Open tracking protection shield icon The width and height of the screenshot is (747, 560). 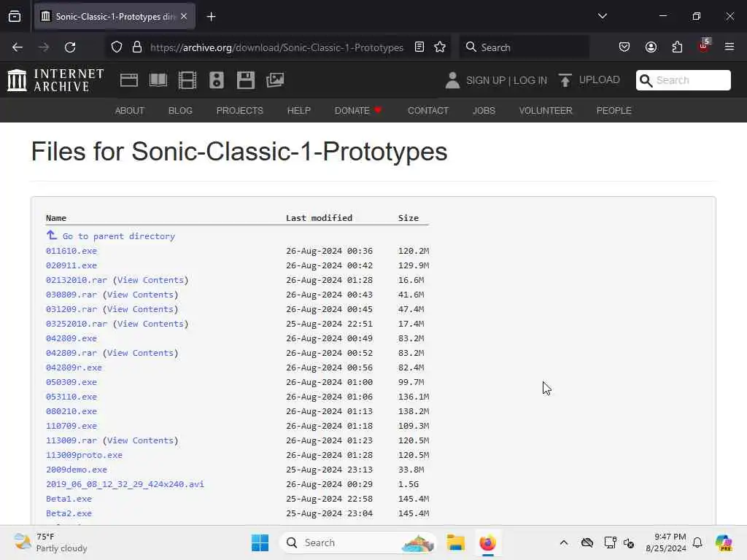pos(117,47)
